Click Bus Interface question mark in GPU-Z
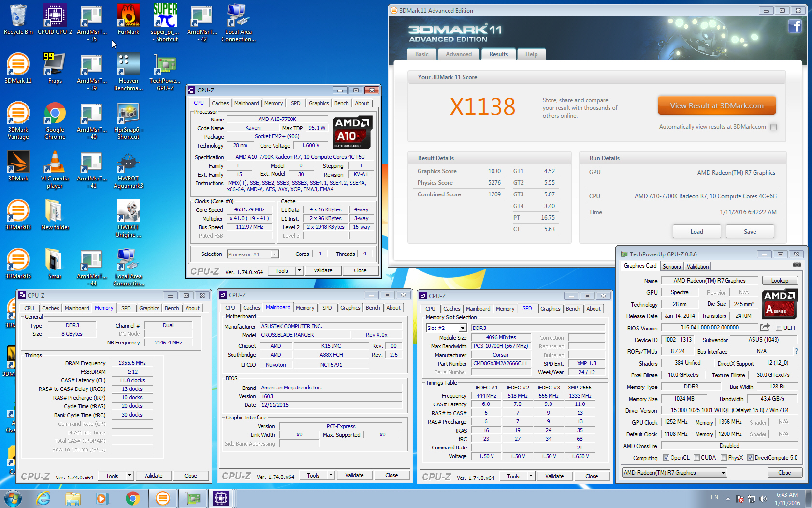Screen dimensions: 812x508 coord(797,351)
